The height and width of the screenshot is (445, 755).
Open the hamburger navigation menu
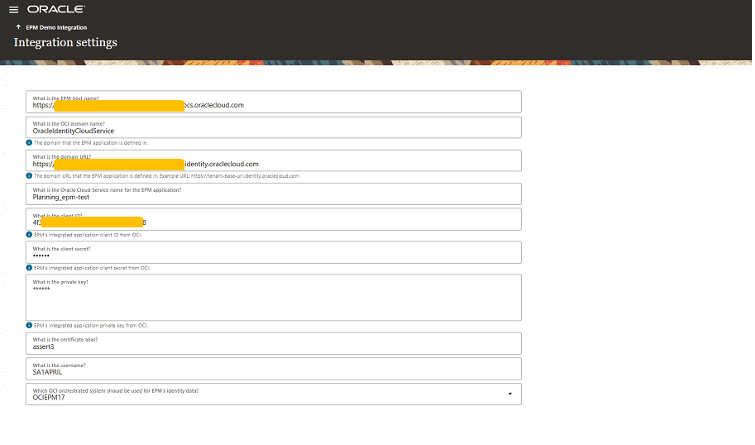click(13, 10)
